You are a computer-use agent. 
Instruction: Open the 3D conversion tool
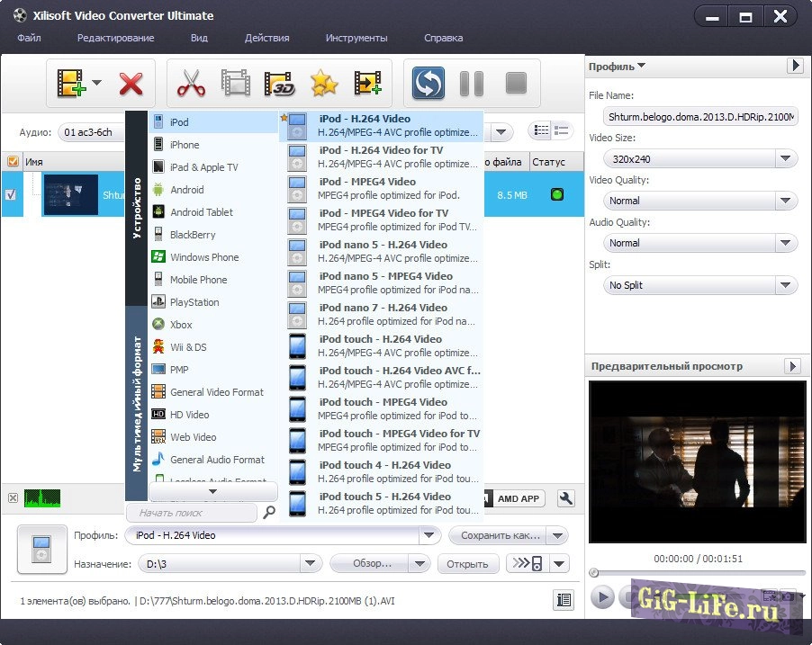click(280, 85)
